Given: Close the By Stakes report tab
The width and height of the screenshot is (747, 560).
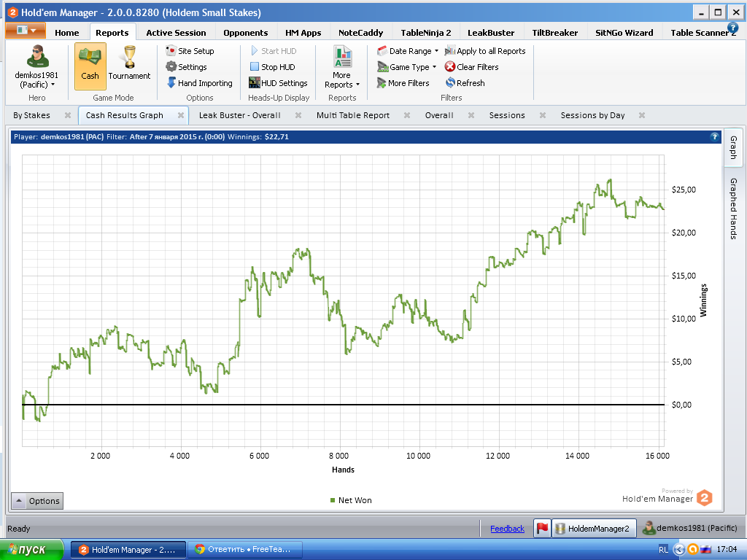Looking at the screenshot, I should coord(68,115).
